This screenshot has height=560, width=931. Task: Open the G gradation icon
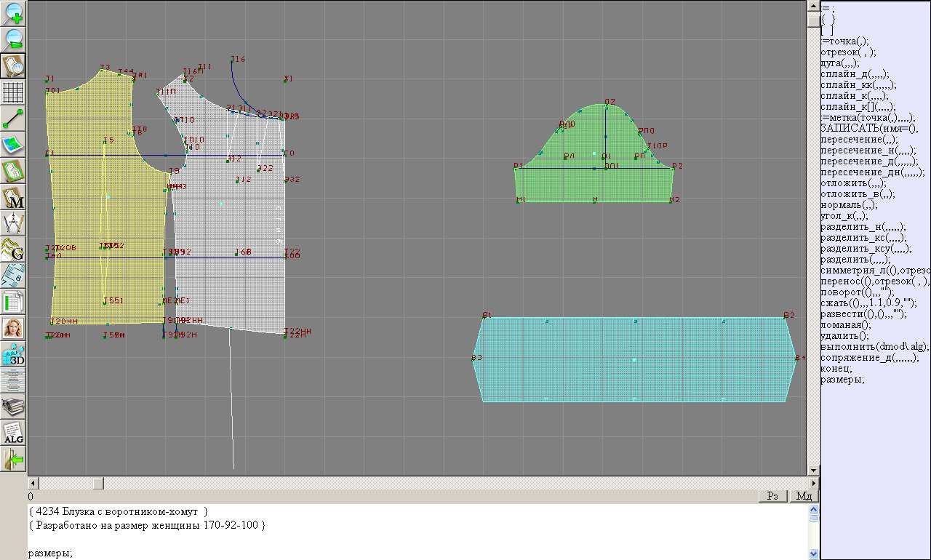(14, 249)
